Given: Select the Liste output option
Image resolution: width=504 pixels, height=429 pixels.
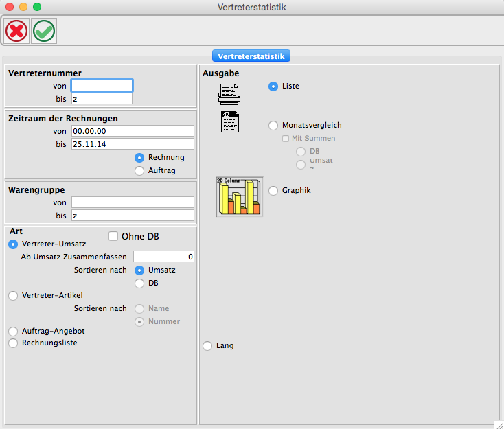Looking at the screenshot, I should [x=273, y=86].
